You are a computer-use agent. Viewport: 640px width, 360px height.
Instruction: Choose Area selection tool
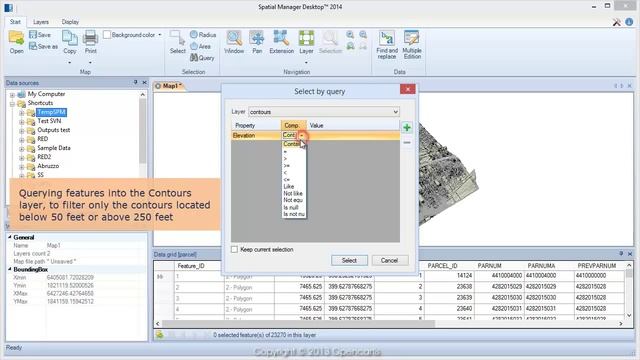200,47
